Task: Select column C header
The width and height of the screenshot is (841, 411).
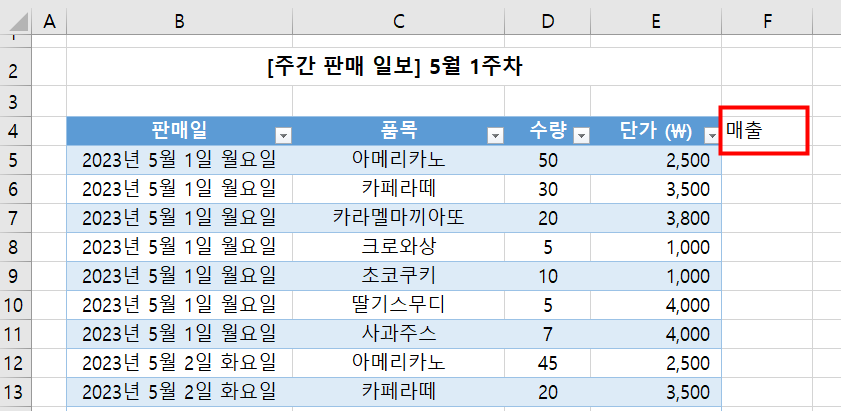Action: (x=399, y=21)
